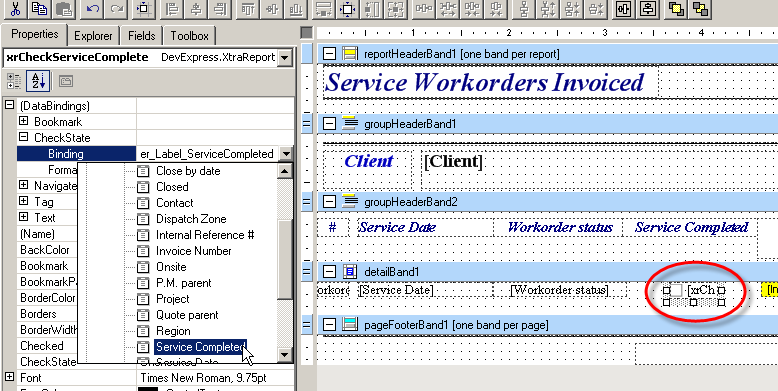Image resolution: width=778 pixels, height=391 pixels.
Task: Switch to the Explorer tab
Action: [93, 36]
